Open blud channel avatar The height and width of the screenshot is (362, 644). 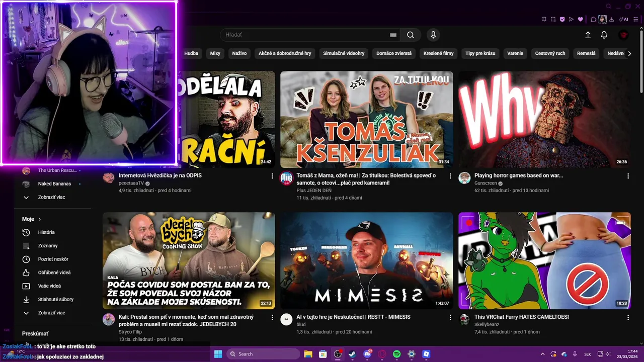click(x=286, y=319)
